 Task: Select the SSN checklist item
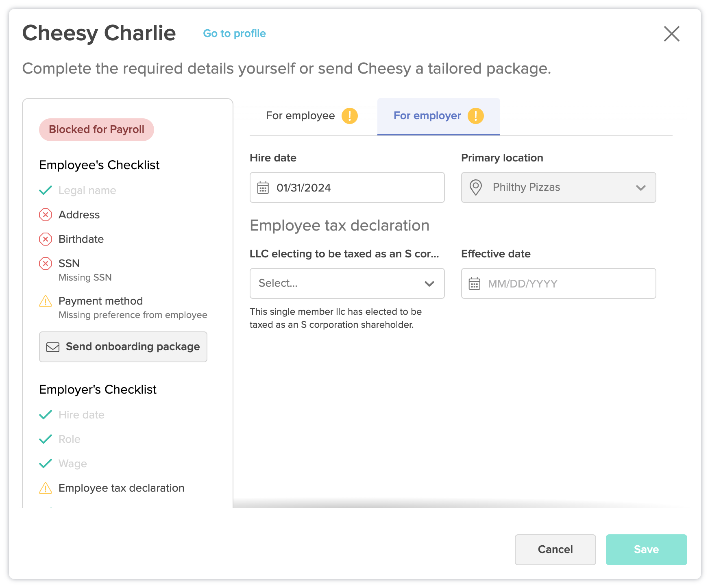coord(69,264)
